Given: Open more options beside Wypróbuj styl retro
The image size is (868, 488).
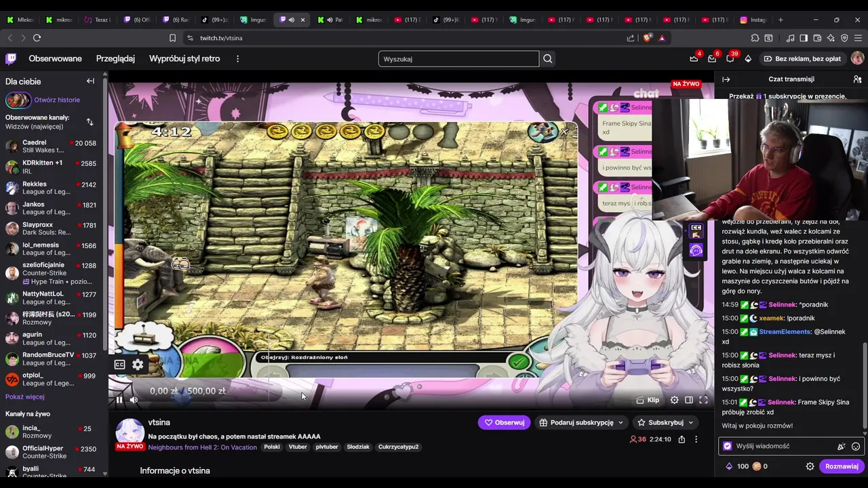Looking at the screenshot, I should [237, 59].
